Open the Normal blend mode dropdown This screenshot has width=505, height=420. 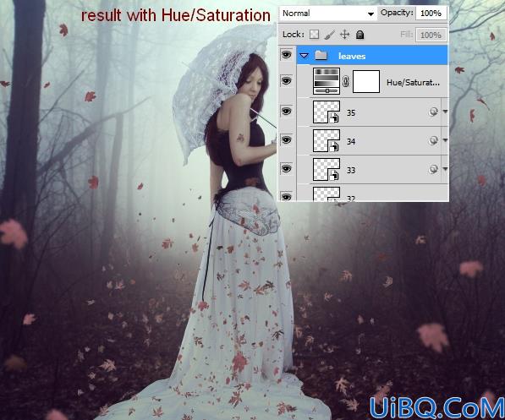327,14
